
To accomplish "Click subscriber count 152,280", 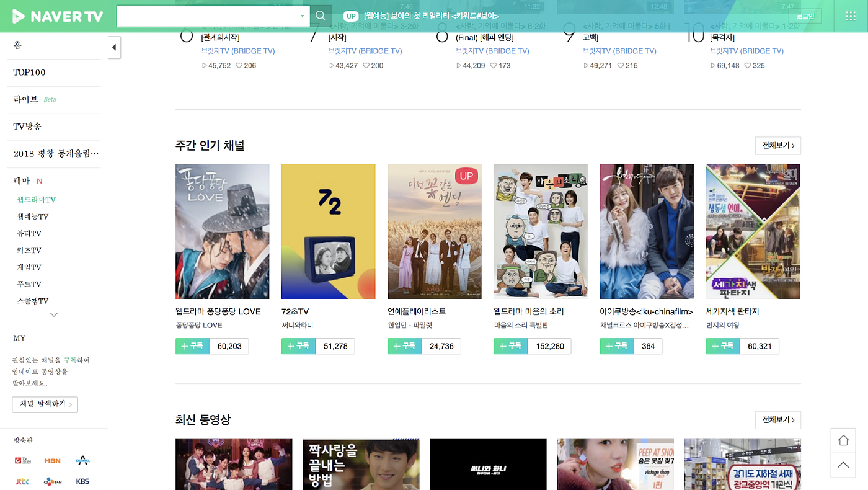I will pos(550,346).
